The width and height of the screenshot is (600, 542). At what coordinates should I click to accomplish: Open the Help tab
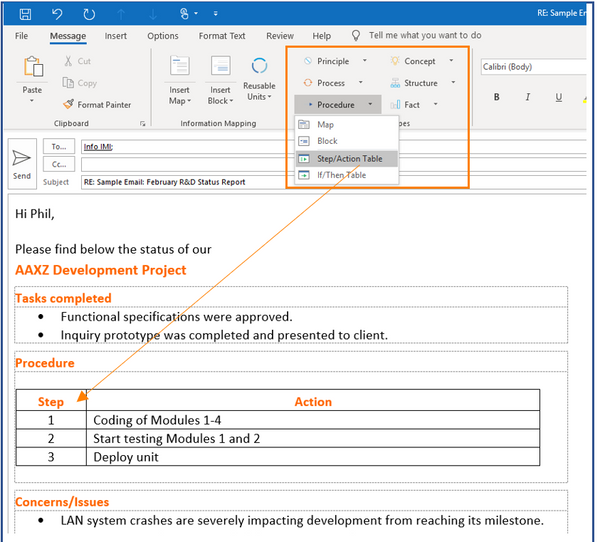(321, 36)
